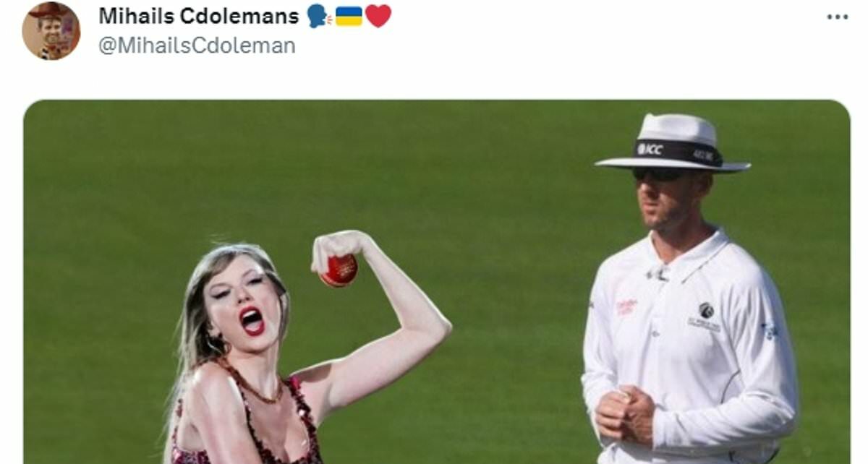Click the speaking head emoji after the name

318,16
